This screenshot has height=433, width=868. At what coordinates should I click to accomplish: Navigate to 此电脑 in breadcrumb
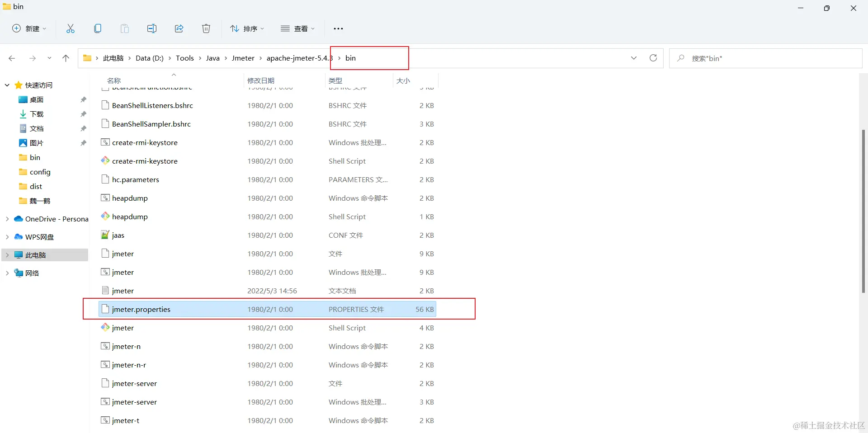[113, 58]
